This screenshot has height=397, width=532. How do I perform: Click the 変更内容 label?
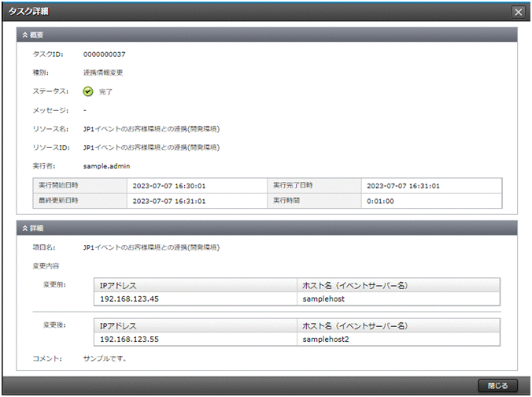click(46, 266)
